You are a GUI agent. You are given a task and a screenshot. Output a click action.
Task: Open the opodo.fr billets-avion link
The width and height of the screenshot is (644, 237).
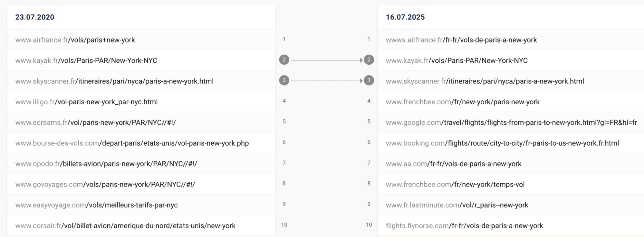[106, 164]
